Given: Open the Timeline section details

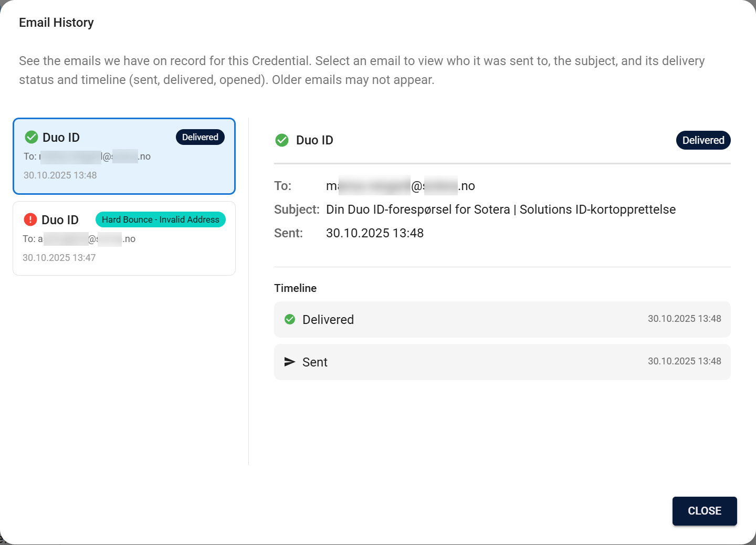Looking at the screenshot, I should pyautogui.click(x=295, y=288).
